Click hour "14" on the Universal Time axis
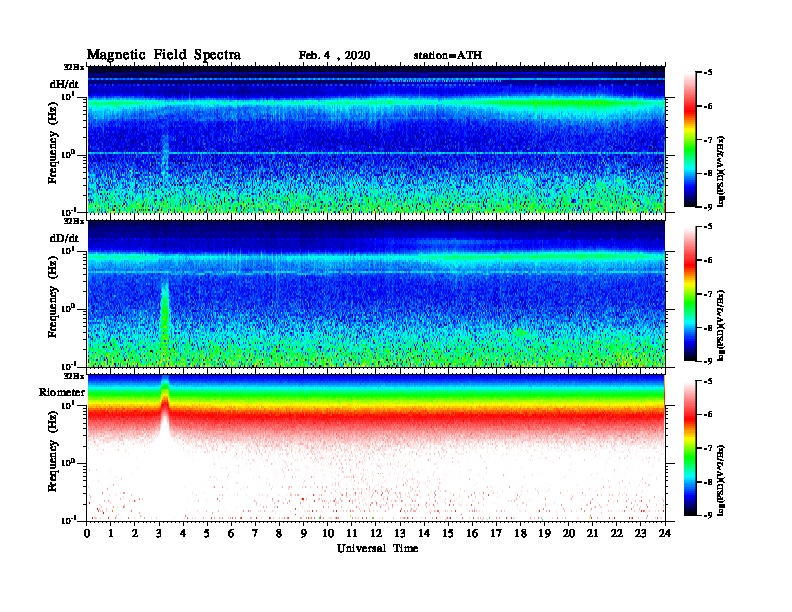 [x=424, y=533]
